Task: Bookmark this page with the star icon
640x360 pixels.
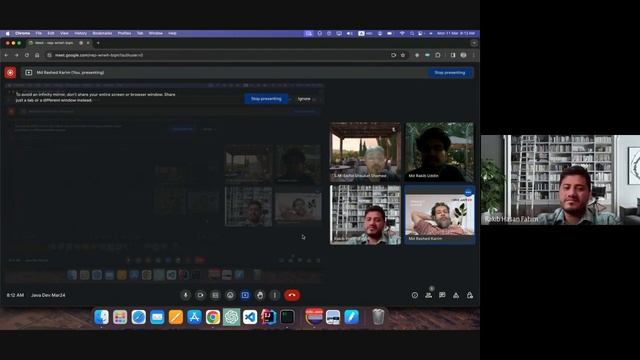Action: (x=403, y=55)
